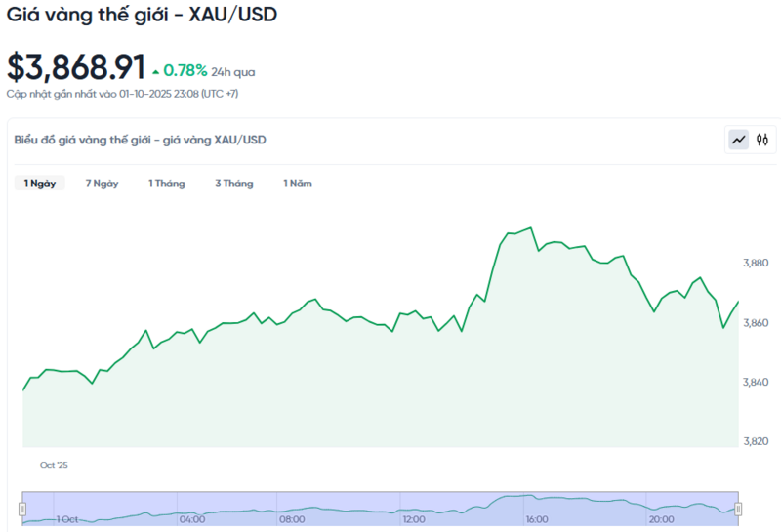The image size is (781, 532).
Task: Click the 3,880 label on price axis
Action: coord(758,264)
